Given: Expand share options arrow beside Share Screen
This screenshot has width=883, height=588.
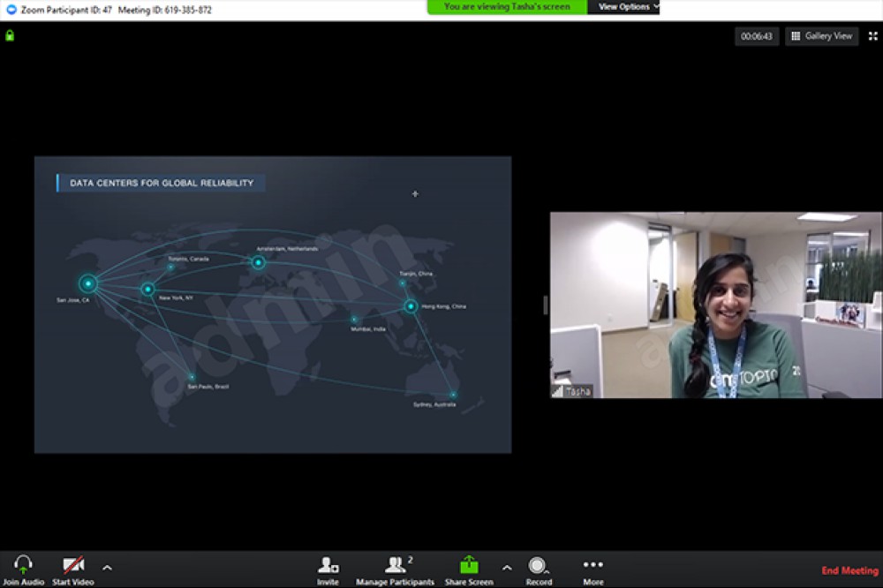Looking at the screenshot, I should pyautogui.click(x=507, y=568).
